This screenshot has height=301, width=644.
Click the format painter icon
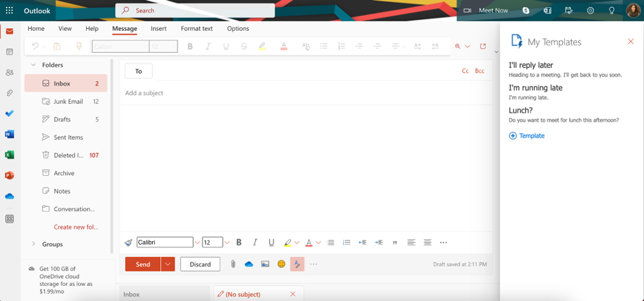(x=129, y=243)
